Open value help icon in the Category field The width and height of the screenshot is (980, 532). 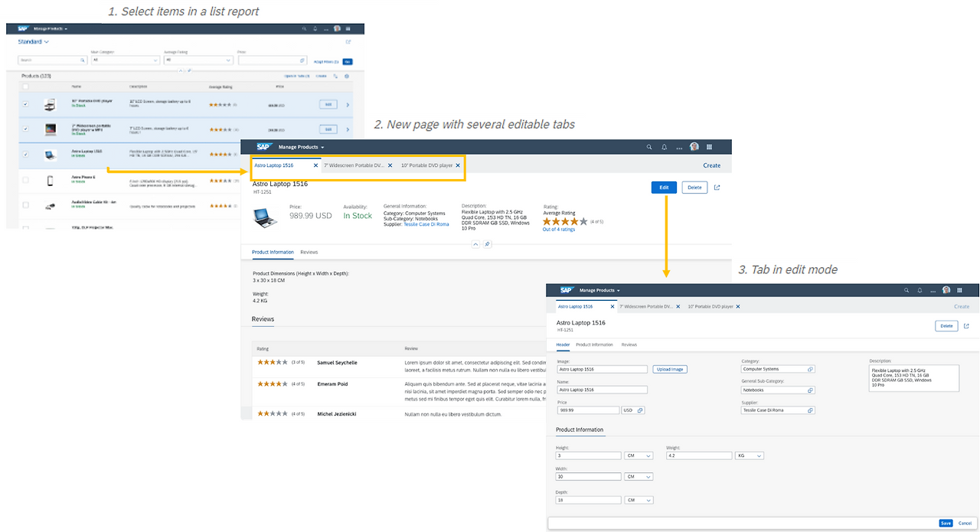[811, 369]
